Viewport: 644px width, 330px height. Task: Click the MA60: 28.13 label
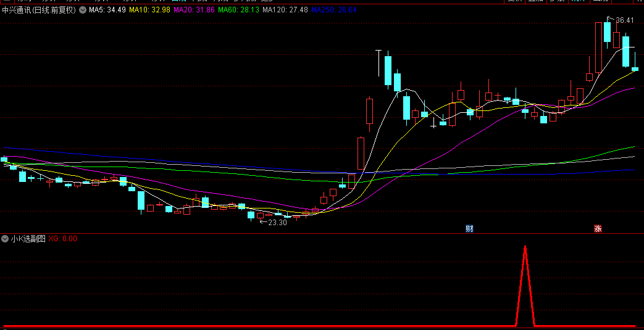[x=238, y=10]
